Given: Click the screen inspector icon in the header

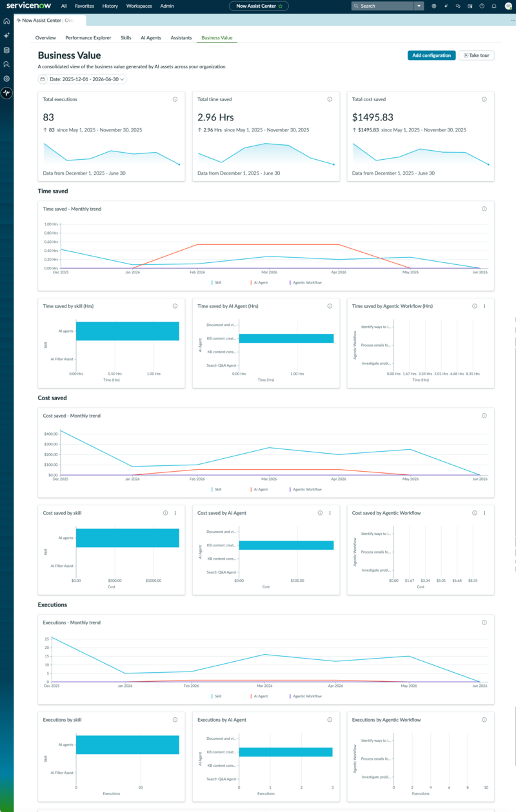Looking at the screenshot, I should pyautogui.click(x=470, y=6).
